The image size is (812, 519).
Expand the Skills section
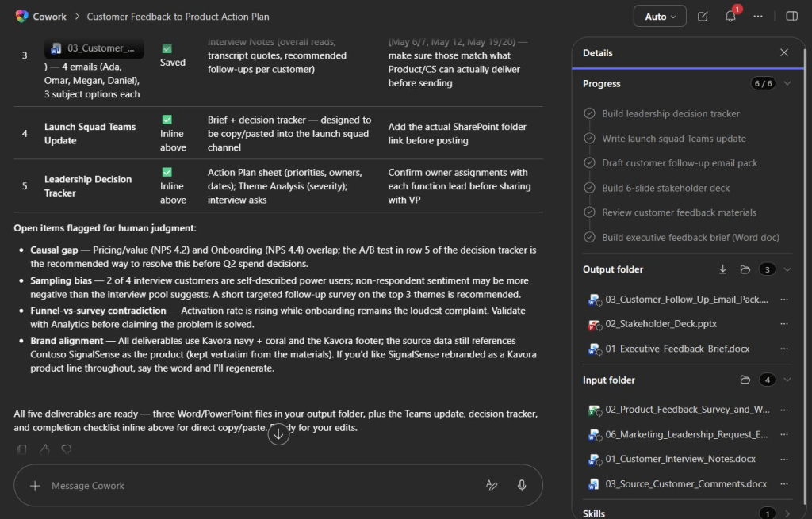pyautogui.click(x=787, y=513)
